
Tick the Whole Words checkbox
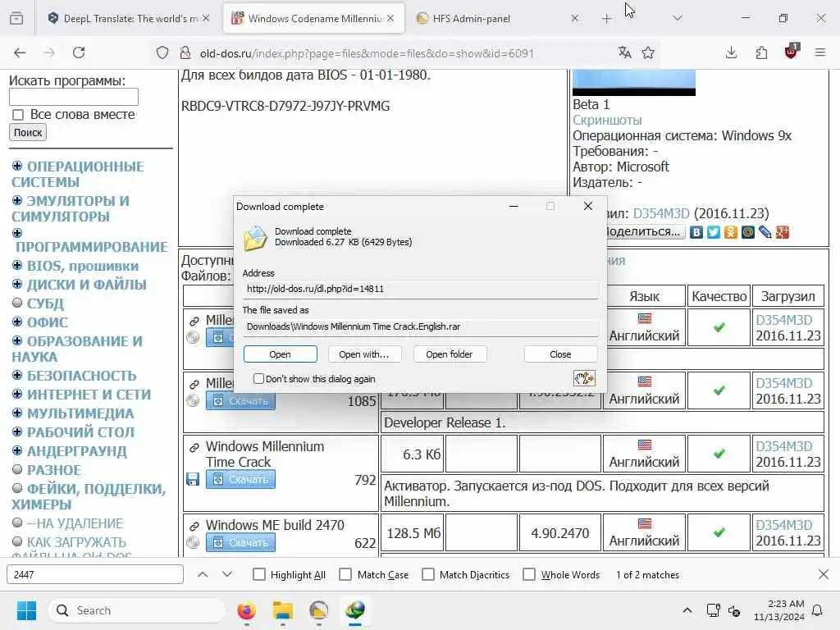[x=529, y=574]
